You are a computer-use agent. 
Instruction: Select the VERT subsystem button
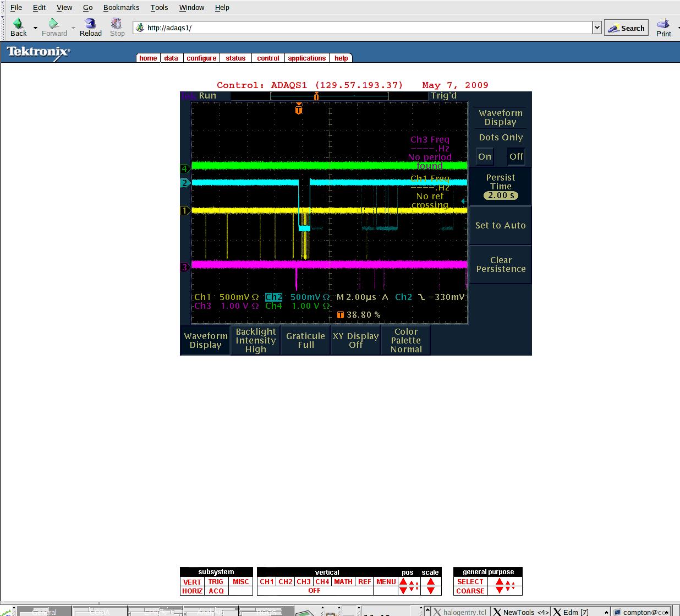(x=192, y=582)
